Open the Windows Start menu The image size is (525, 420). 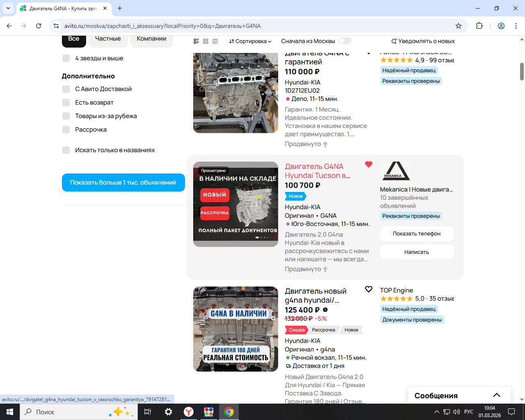(x=10, y=412)
